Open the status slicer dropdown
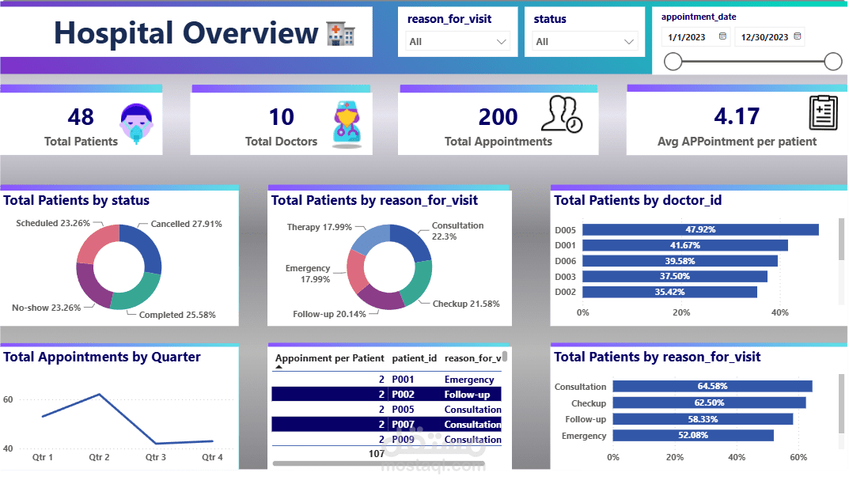This screenshot has width=868, height=484. [x=585, y=41]
